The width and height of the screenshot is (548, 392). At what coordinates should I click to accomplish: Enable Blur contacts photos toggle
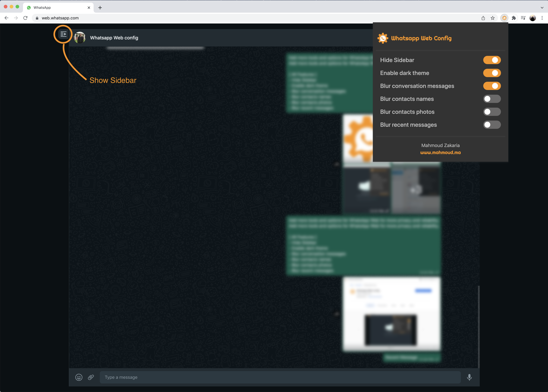[x=492, y=112]
